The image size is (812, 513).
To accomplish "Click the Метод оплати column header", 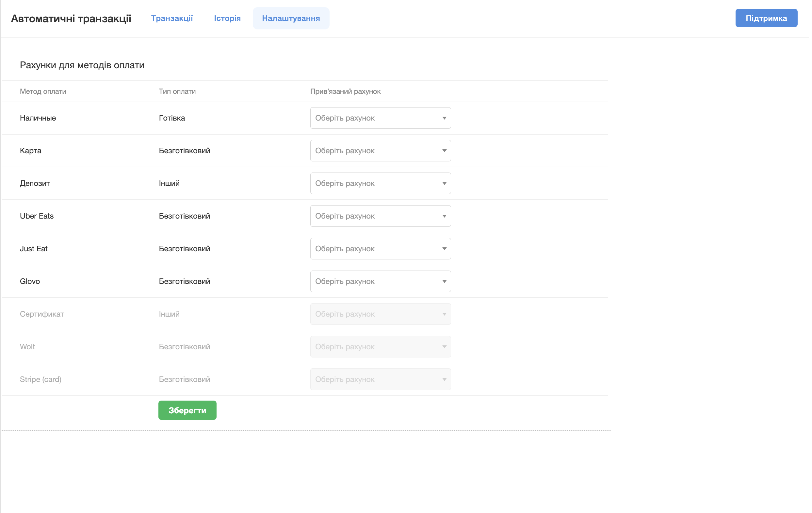I will (x=43, y=91).
